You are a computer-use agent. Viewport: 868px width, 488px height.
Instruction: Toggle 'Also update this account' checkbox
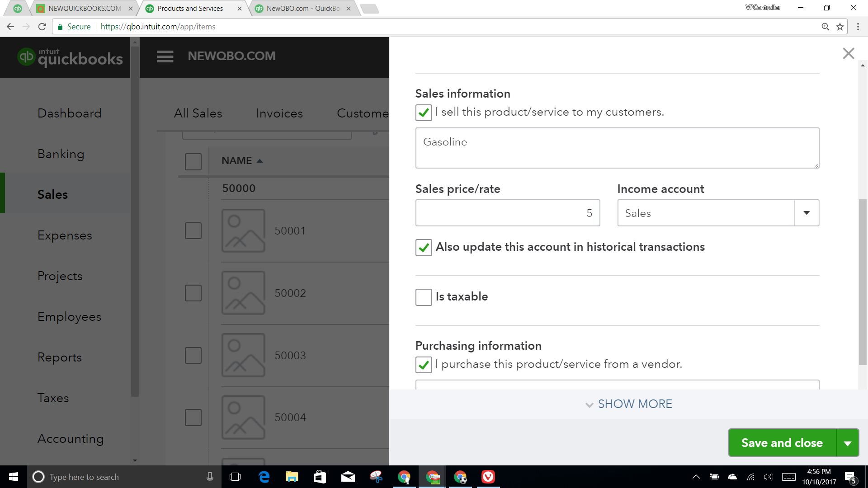424,248
